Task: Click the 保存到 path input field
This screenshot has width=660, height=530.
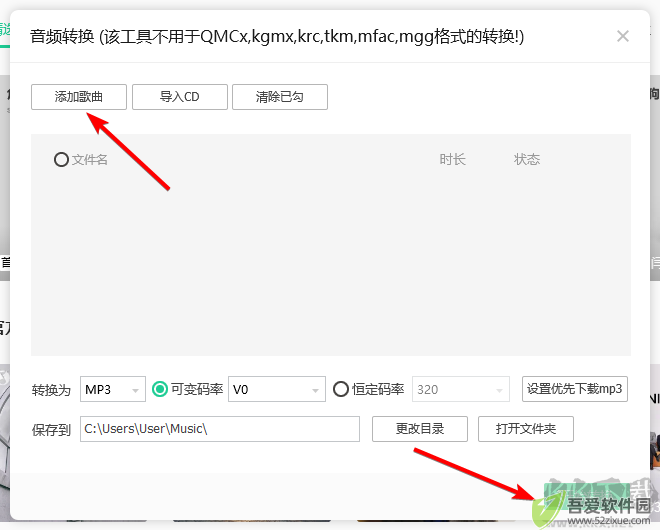Action: pyautogui.click(x=220, y=429)
